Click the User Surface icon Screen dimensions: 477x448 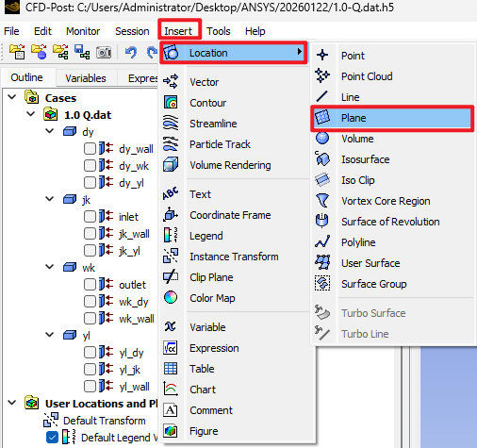322,262
